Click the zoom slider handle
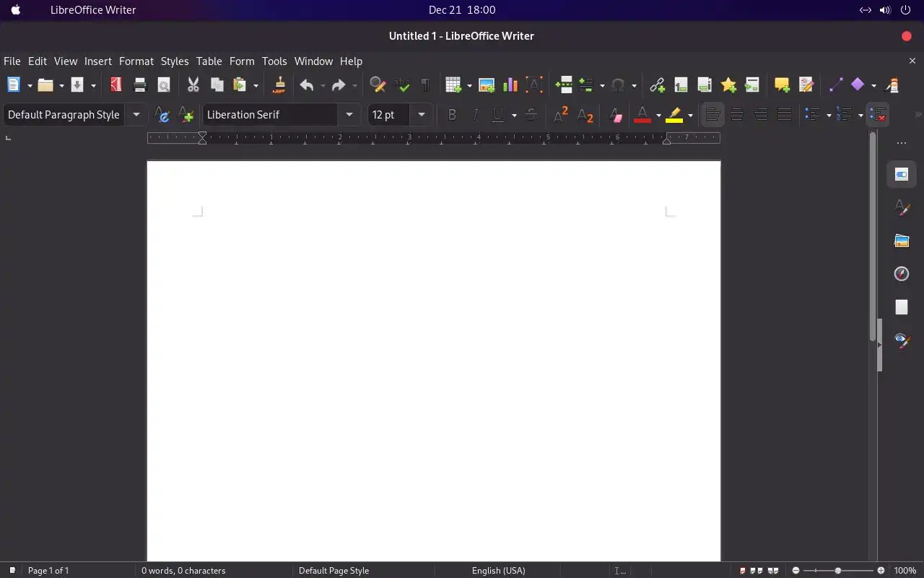The height and width of the screenshot is (578, 924). coord(838,571)
